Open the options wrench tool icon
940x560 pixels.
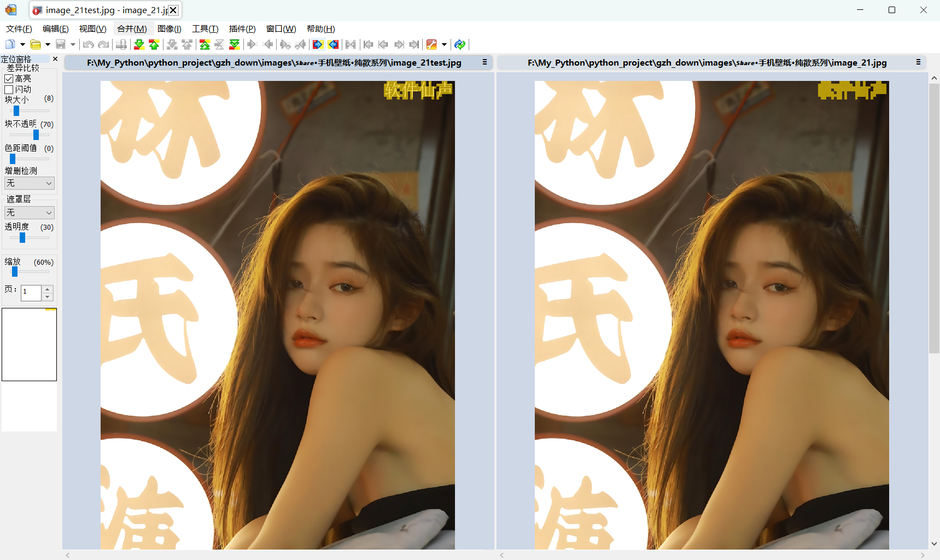(431, 44)
